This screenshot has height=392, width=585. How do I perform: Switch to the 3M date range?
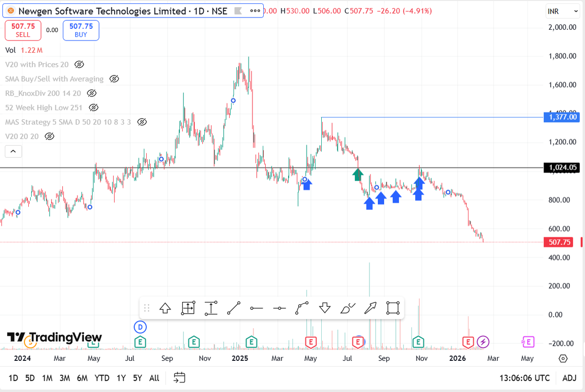click(x=64, y=378)
